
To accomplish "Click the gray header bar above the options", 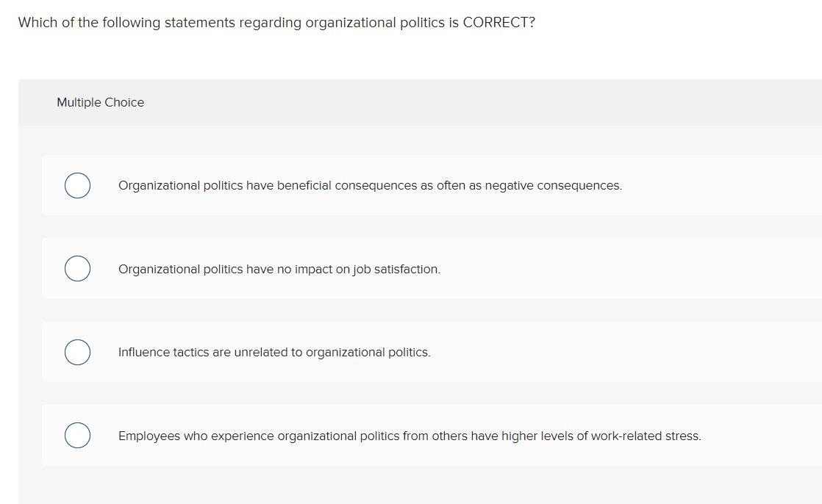I will [x=412, y=102].
